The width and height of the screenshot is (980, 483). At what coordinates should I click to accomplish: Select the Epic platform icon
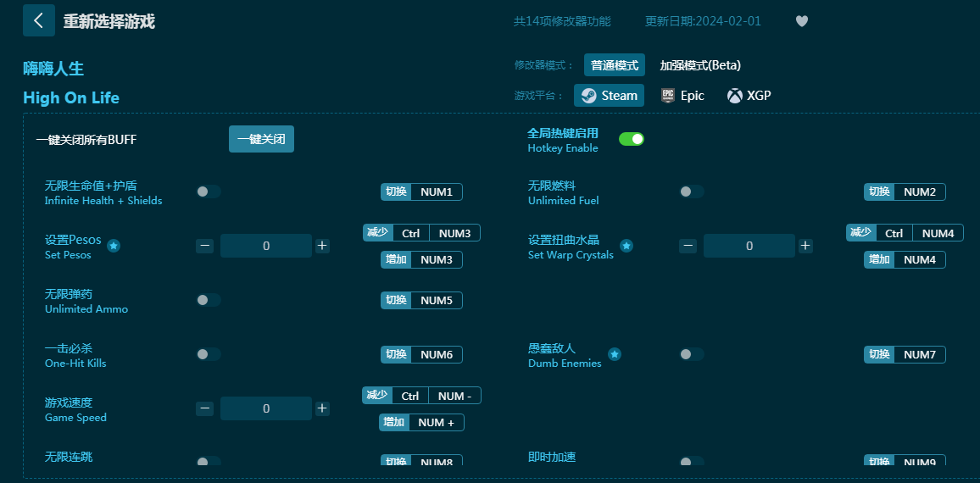[x=668, y=96]
